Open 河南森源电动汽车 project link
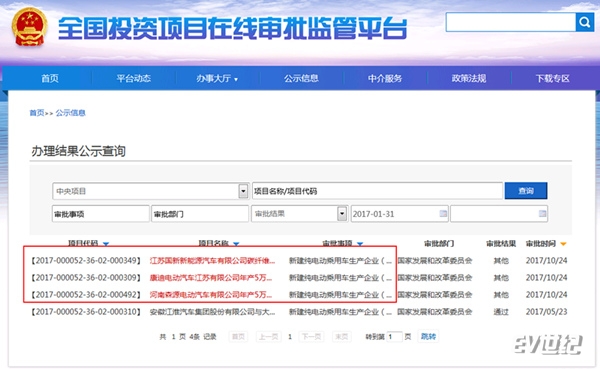The width and height of the screenshot is (600, 369). click(211, 295)
